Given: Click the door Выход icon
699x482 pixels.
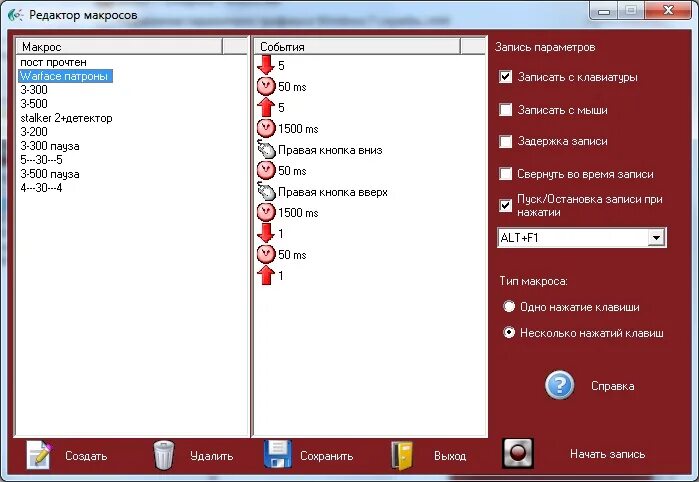Looking at the screenshot, I should [x=402, y=455].
